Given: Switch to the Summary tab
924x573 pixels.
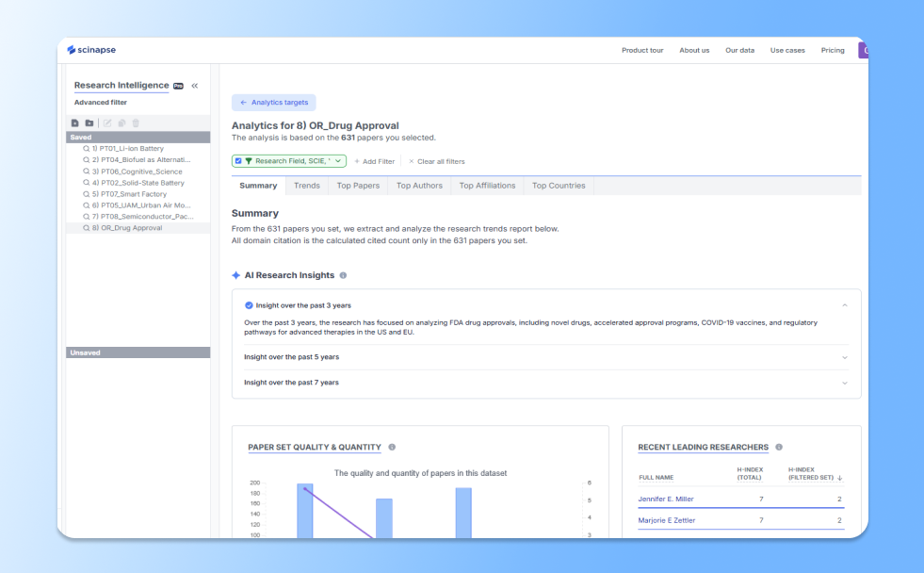Looking at the screenshot, I should [258, 186].
